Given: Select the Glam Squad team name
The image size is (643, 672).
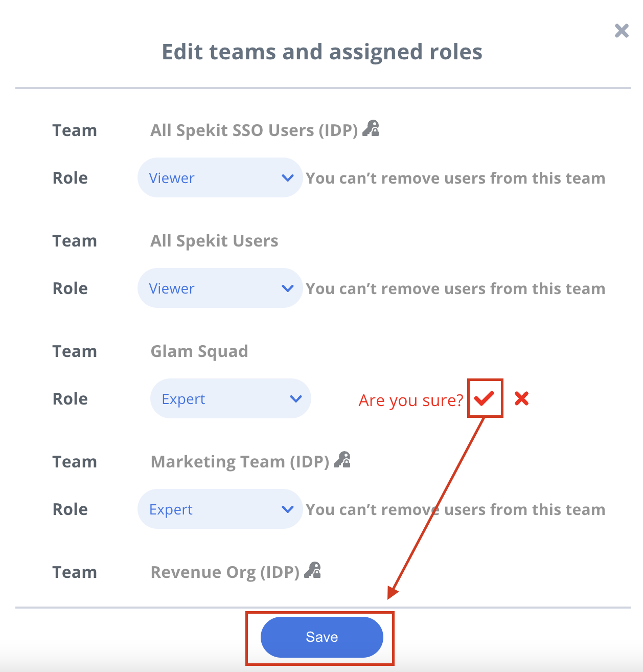Looking at the screenshot, I should (x=199, y=352).
